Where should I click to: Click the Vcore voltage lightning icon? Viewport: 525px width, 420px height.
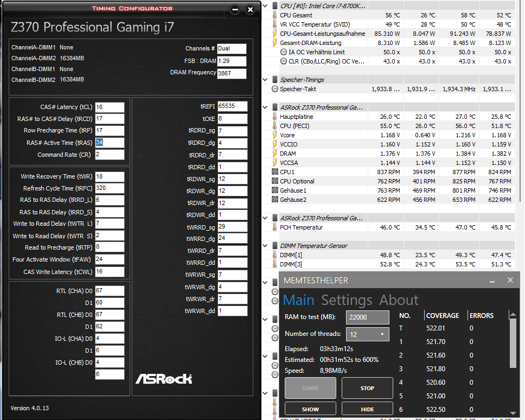274,135
